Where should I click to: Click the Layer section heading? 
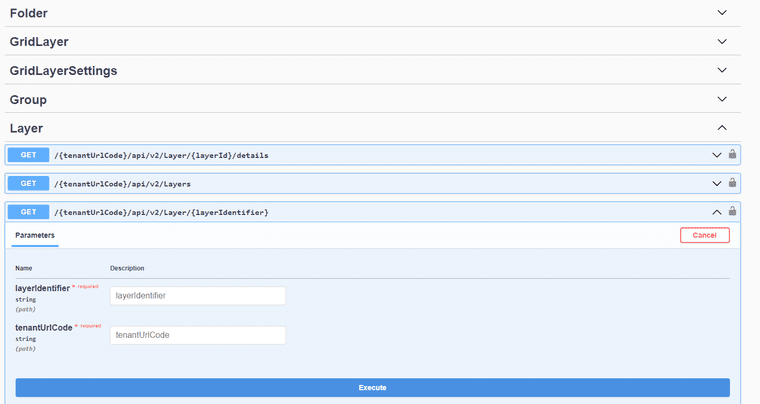tap(26, 128)
